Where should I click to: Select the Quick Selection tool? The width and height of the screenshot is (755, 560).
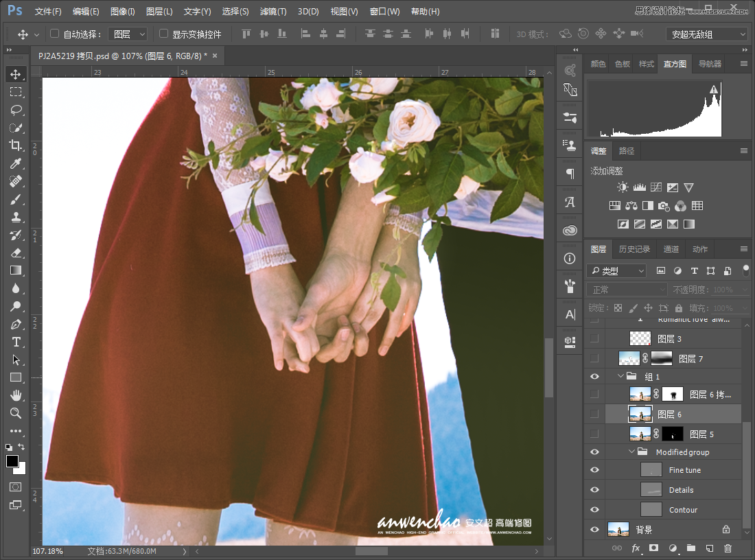[15, 128]
